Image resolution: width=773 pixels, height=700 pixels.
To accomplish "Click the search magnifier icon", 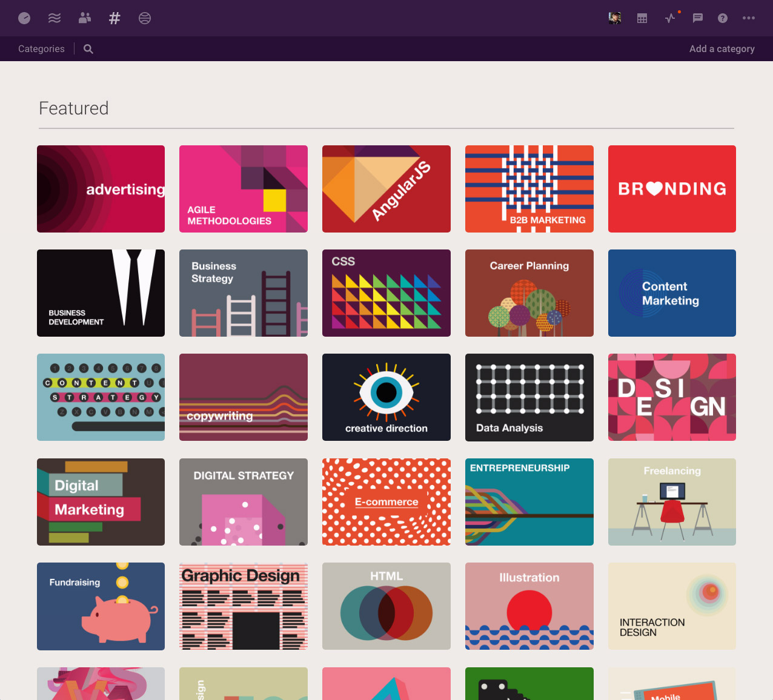I will tap(88, 49).
